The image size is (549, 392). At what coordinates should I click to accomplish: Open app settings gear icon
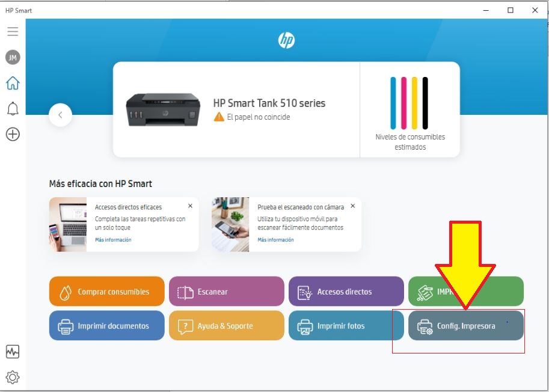[x=13, y=377]
